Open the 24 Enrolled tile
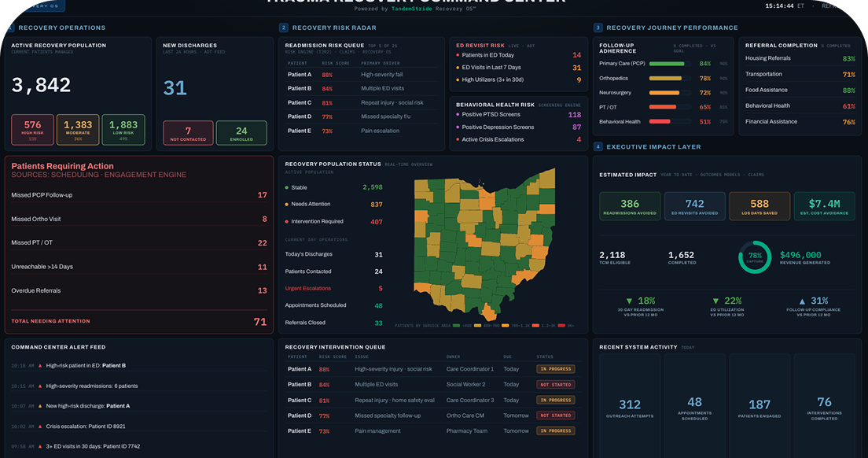 (241, 133)
